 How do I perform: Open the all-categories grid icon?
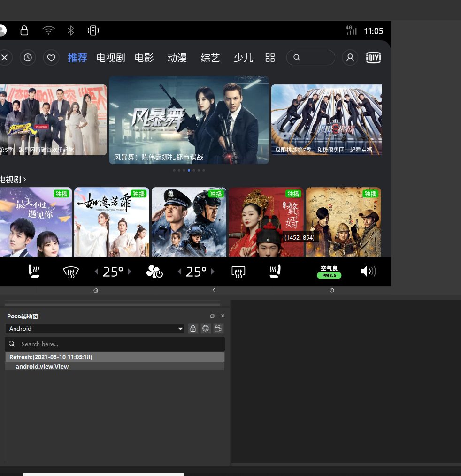270,57
